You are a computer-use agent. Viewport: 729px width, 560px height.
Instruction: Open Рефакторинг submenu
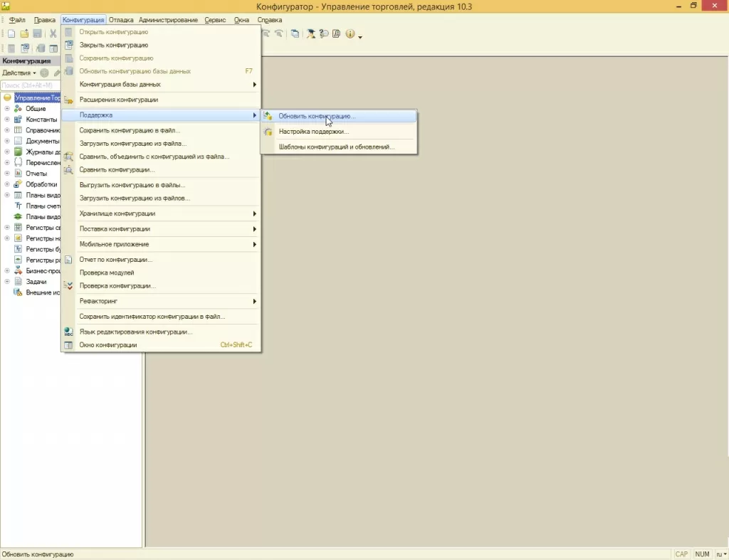tap(161, 301)
